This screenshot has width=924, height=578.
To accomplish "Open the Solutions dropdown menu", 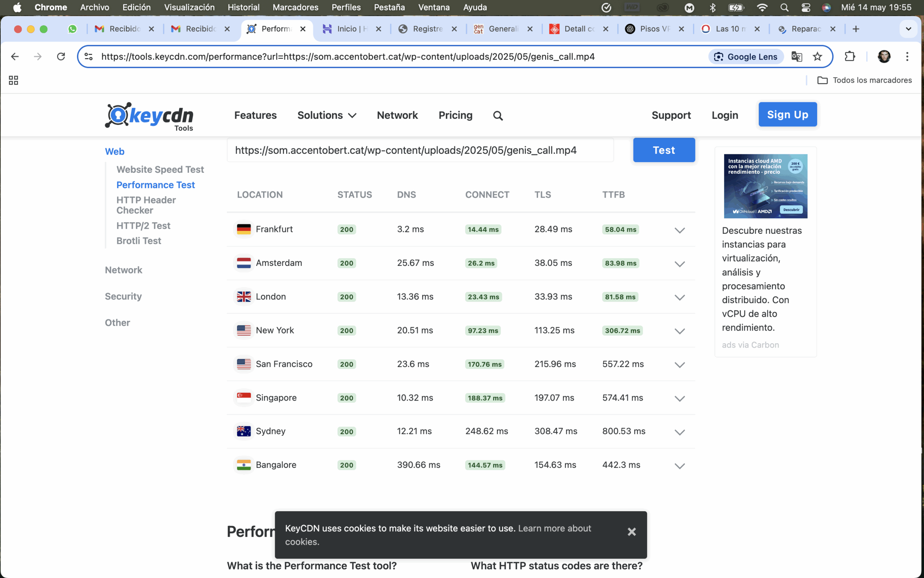I will (x=327, y=115).
